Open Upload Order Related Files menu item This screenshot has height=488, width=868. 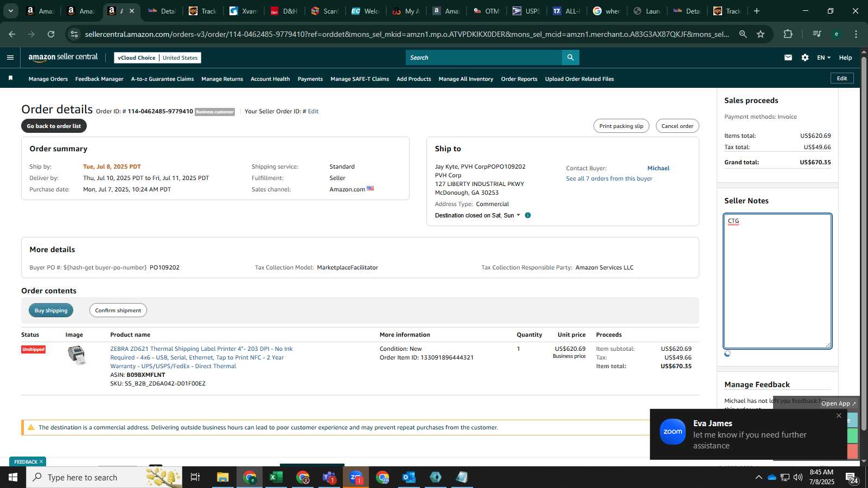579,79
